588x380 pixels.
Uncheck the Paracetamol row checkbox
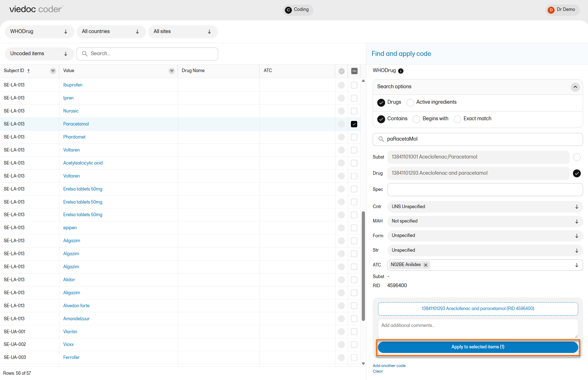[x=354, y=124]
